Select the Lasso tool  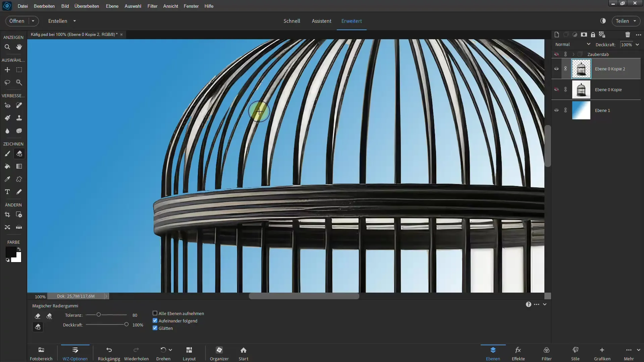[7, 82]
